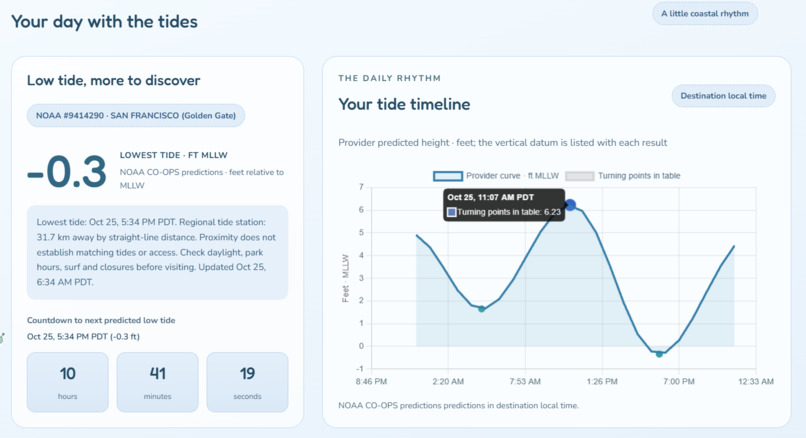Click the lowest tide description paragraph box
The width and height of the screenshot is (806, 438).
click(157, 252)
